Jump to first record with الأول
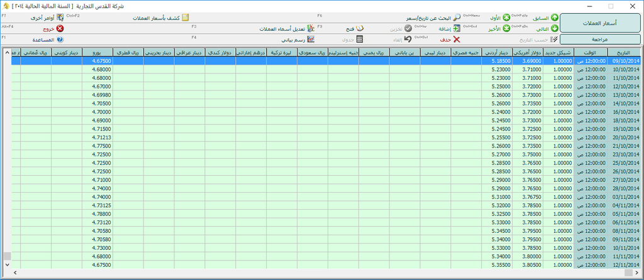The width and height of the screenshot is (644, 280). 506,18
